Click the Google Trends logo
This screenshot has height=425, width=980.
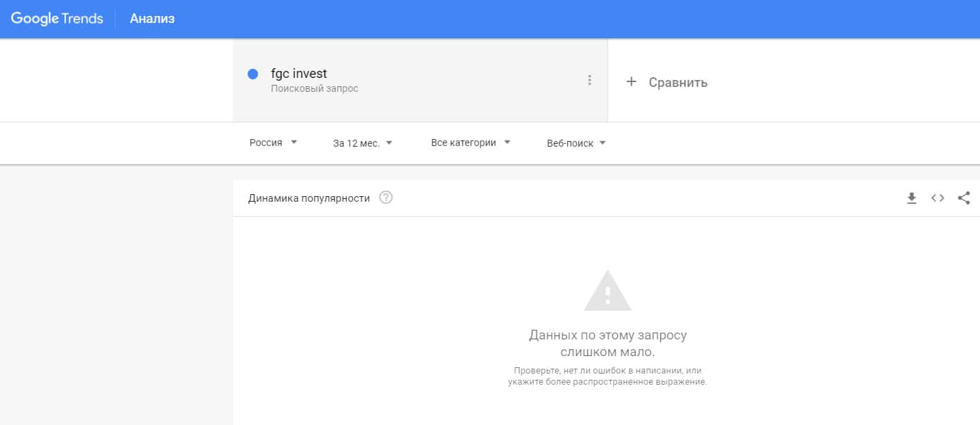click(x=57, y=19)
